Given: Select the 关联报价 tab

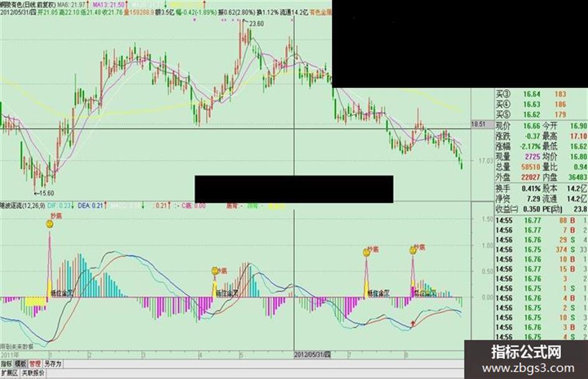Looking at the screenshot, I should point(33,373).
